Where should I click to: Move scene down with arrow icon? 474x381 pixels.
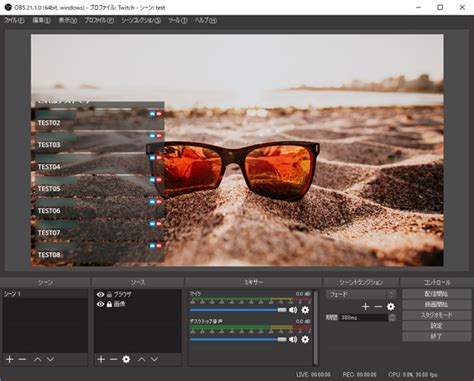[x=50, y=359]
